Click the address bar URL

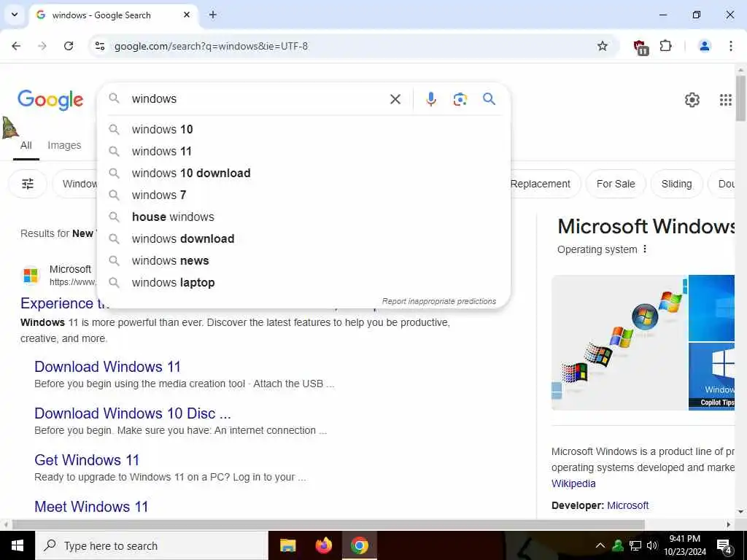point(211,46)
